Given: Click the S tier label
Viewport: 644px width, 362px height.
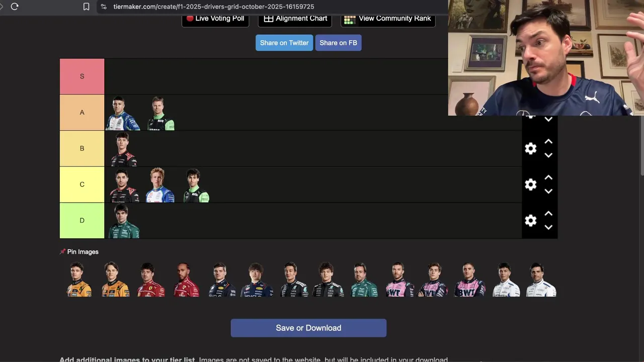Looking at the screenshot, I should pos(82,76).
